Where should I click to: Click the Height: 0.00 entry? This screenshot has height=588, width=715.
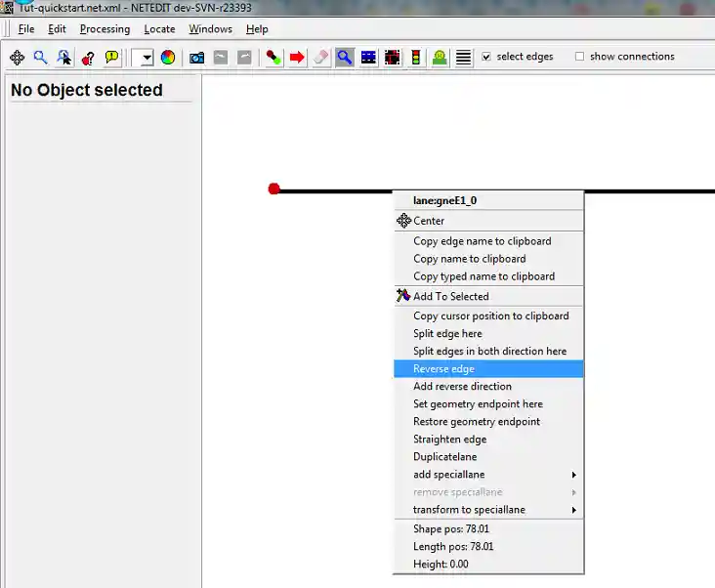click(488, 565)
